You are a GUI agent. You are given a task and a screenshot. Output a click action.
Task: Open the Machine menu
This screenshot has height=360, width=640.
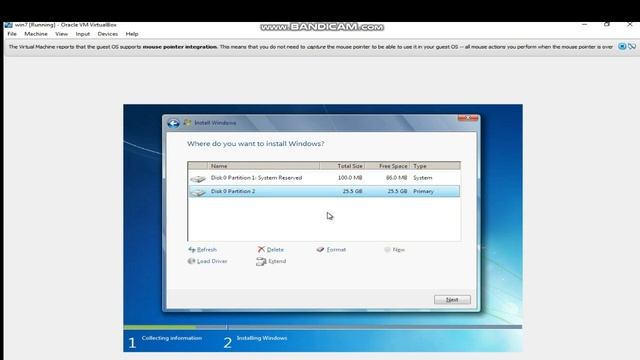point(36,34)
